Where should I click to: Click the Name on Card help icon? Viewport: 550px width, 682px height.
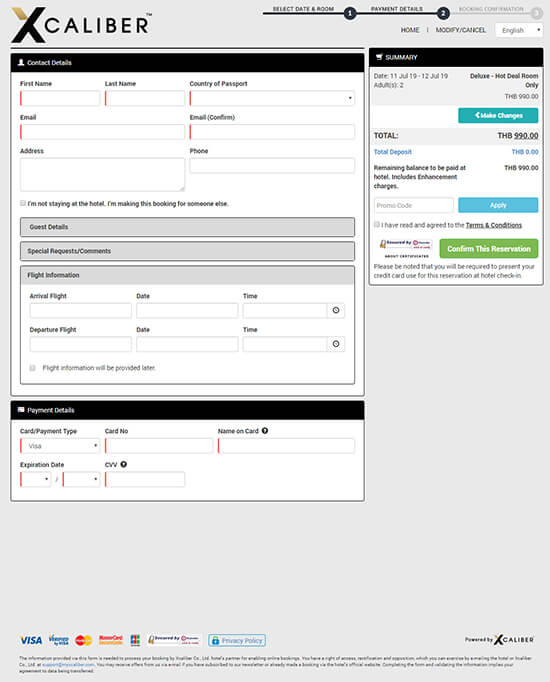click(265, 431)
